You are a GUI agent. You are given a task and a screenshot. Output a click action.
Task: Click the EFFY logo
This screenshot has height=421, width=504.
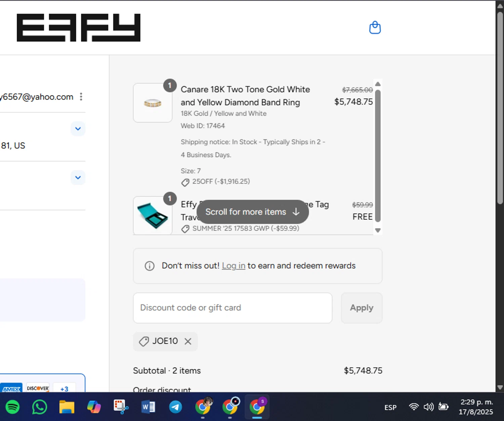[x=79, y=28]
